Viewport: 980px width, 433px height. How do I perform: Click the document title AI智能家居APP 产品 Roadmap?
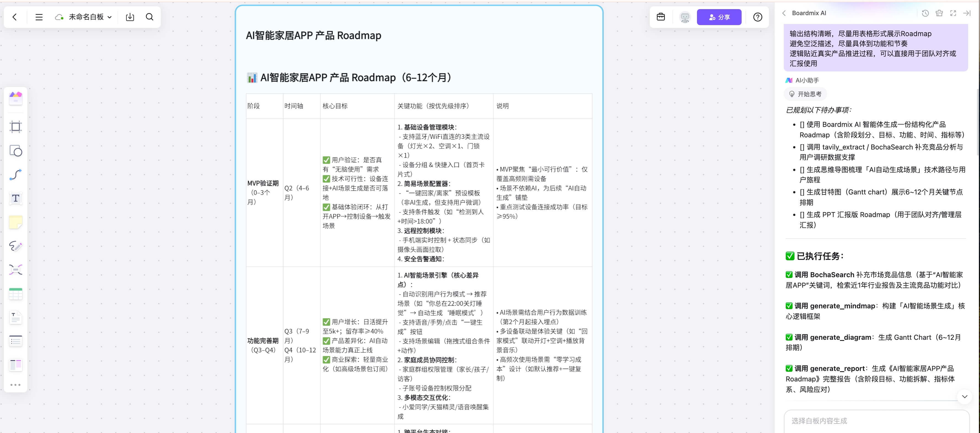[313, 35]
